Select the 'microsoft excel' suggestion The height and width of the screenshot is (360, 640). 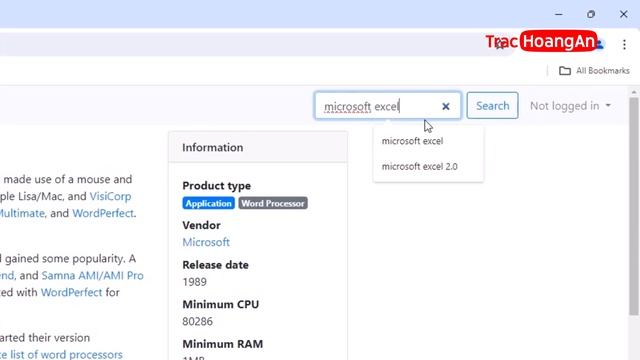(x=412, y=141)
